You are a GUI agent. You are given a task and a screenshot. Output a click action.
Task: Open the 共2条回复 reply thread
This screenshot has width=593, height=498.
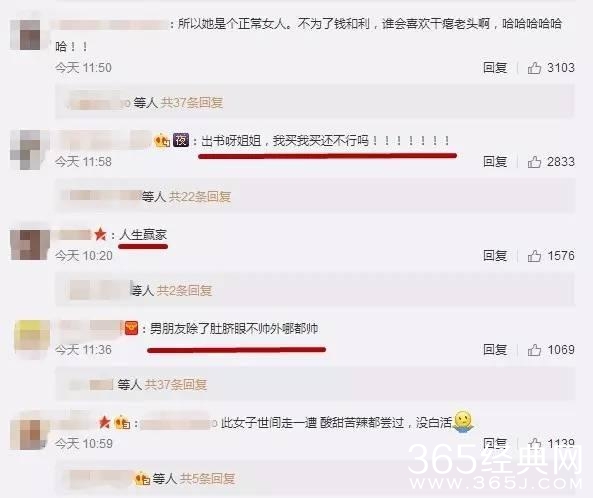tap(184, 290)
